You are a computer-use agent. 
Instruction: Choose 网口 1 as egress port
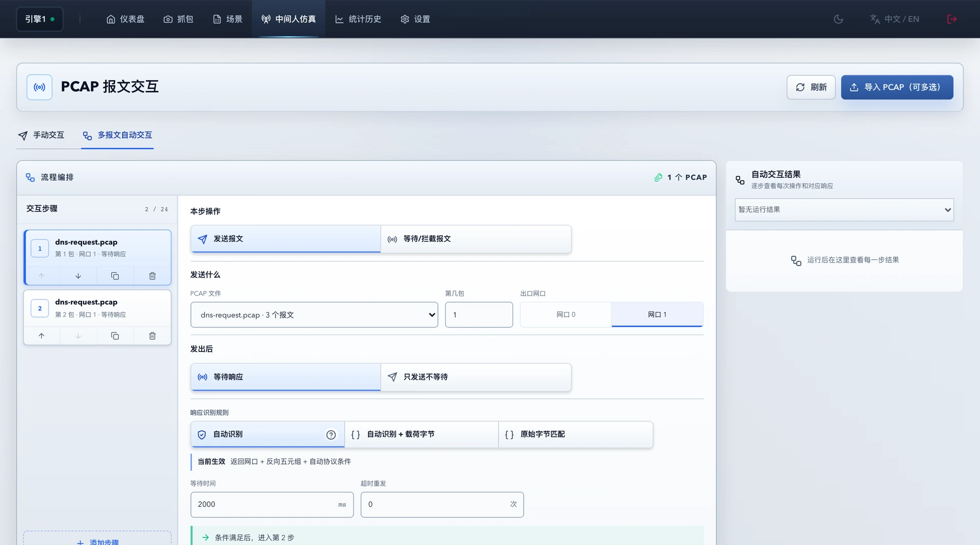click(657, 315)
